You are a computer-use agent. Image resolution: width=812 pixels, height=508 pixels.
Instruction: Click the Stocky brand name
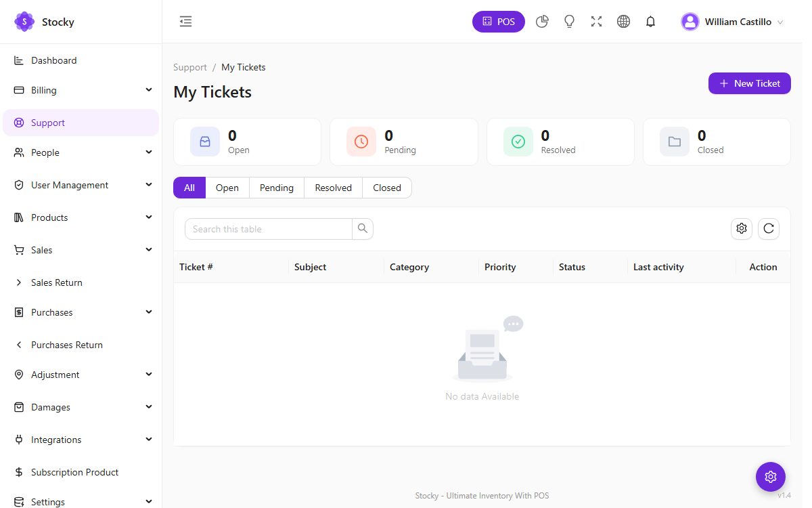point(58,22)
